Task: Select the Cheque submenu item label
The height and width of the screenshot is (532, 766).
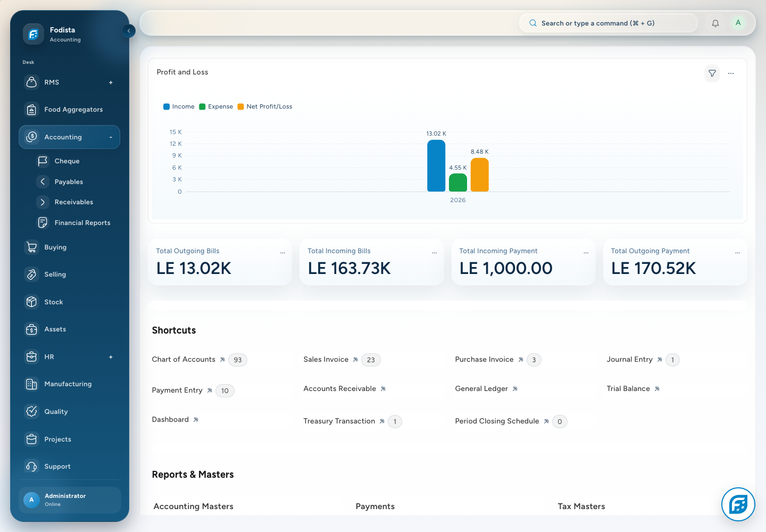Action: 67,161
